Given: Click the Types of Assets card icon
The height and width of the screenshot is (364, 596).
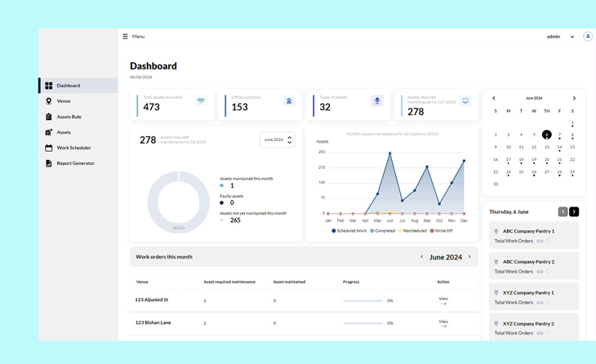Looking at the screenshot, I should click(376, 101).
